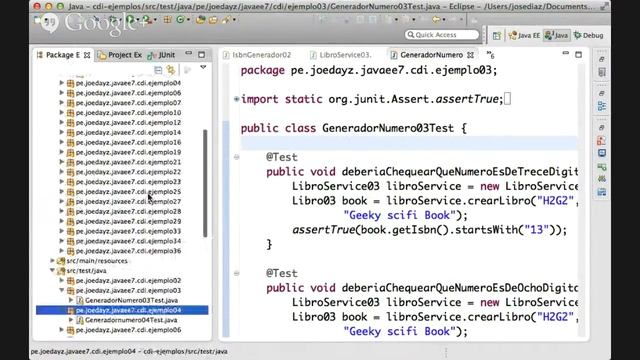Toggle Link with Editor in Package Explorer
The width and height of the screenshot is (640, 360).
click(x=171, y=70)
